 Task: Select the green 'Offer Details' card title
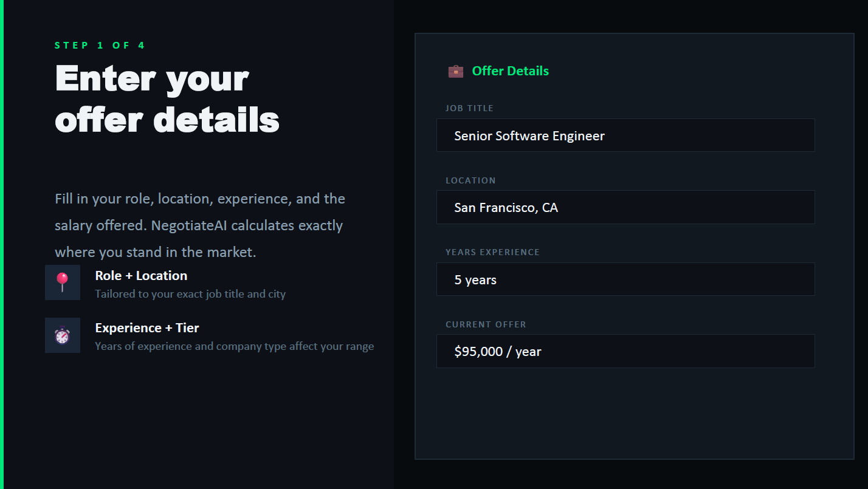pyautogui.click(x=510, y=71)
